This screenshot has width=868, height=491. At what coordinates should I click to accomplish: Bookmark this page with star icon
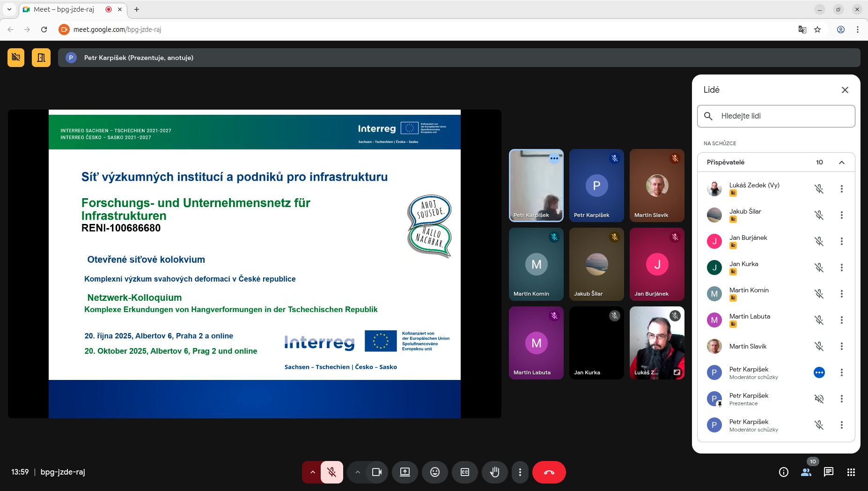point(817,30)
